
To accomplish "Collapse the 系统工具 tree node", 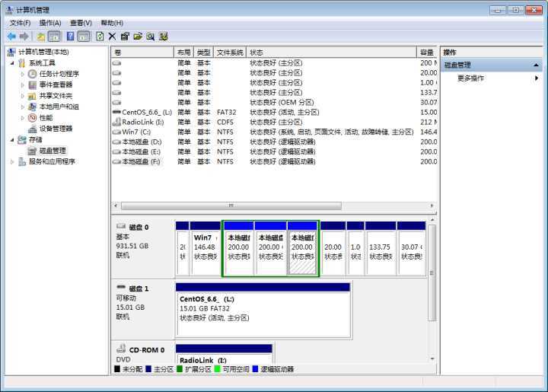I will (11, 63).
